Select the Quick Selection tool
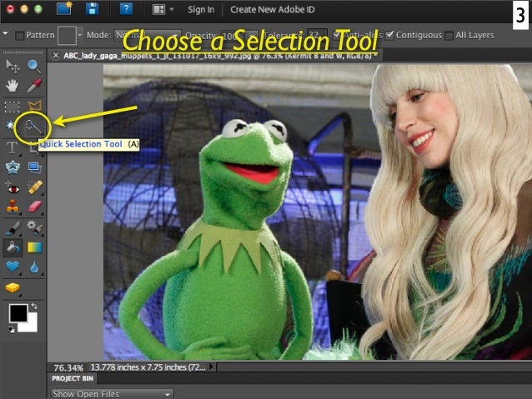 (x=33, y=127)
